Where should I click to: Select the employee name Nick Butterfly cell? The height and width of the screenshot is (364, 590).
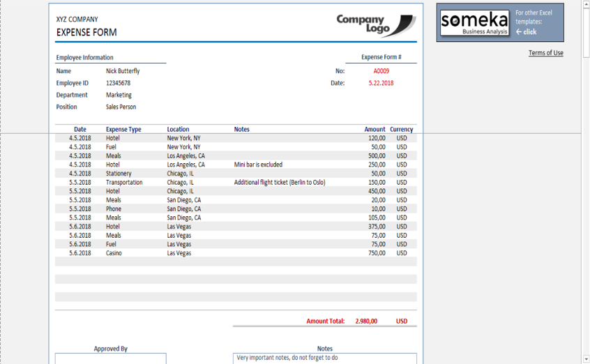123,71
